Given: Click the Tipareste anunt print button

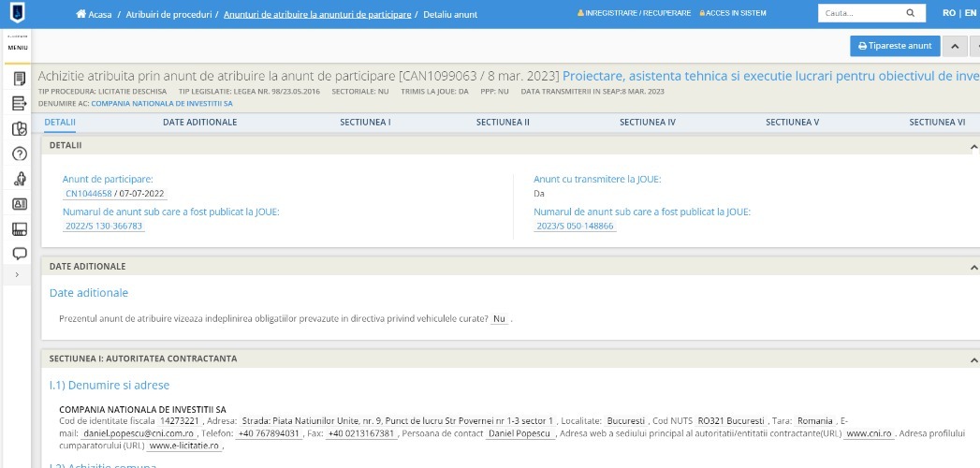Looking at the screenshot, I should [895, 46].
